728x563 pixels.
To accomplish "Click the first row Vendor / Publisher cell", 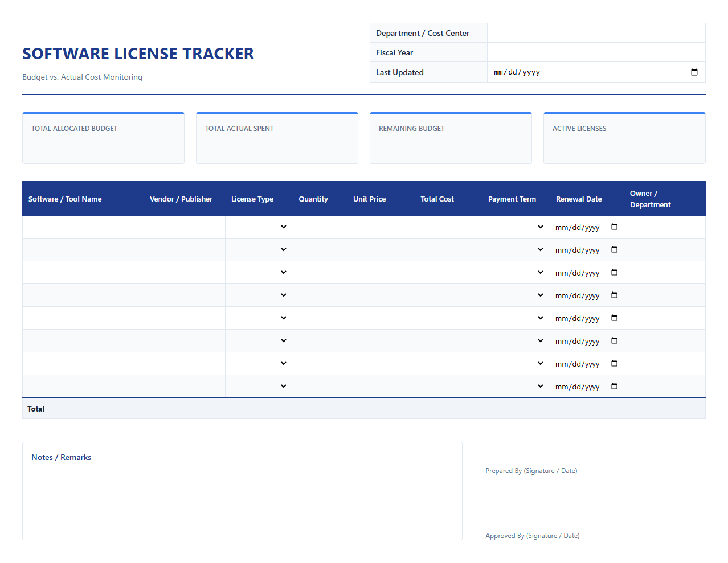I will coord(185,227).
